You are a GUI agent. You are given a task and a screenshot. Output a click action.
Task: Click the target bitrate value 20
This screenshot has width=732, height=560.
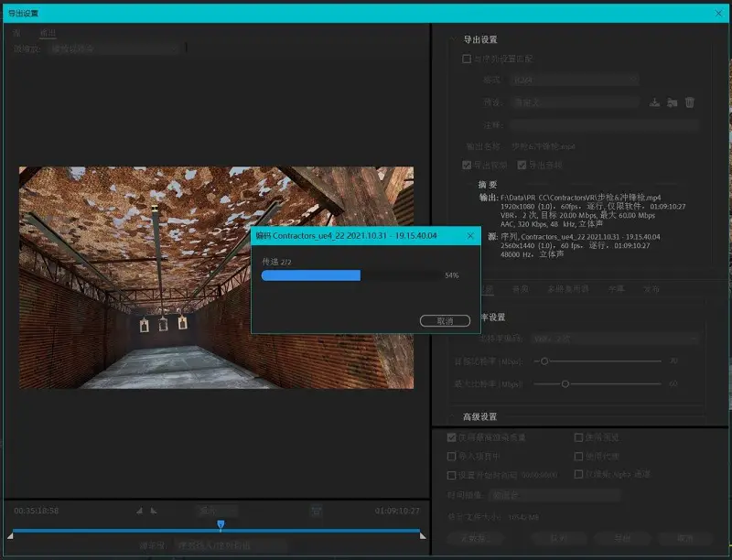pyautogui.click(x=673, y=361)
